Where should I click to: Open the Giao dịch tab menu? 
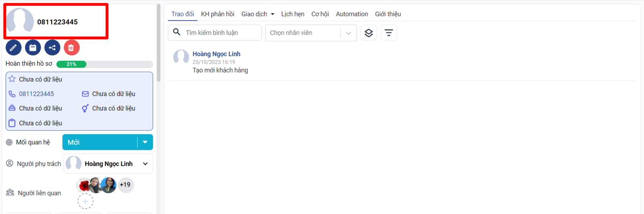(x=258, y=14)
